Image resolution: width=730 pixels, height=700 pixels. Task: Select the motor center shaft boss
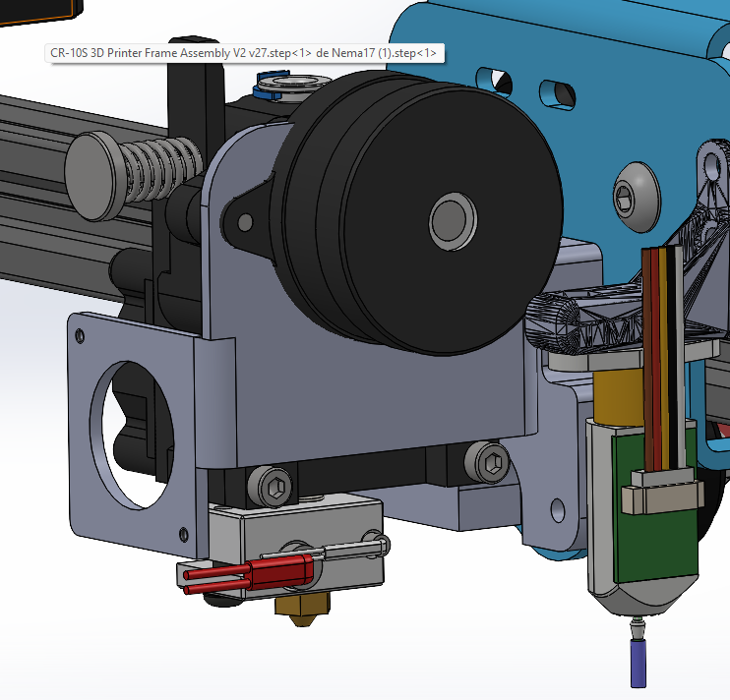coord(453,221)
